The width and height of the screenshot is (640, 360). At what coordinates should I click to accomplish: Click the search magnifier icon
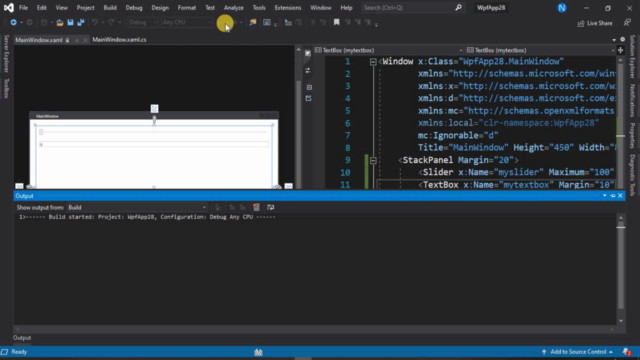point(458,7)
